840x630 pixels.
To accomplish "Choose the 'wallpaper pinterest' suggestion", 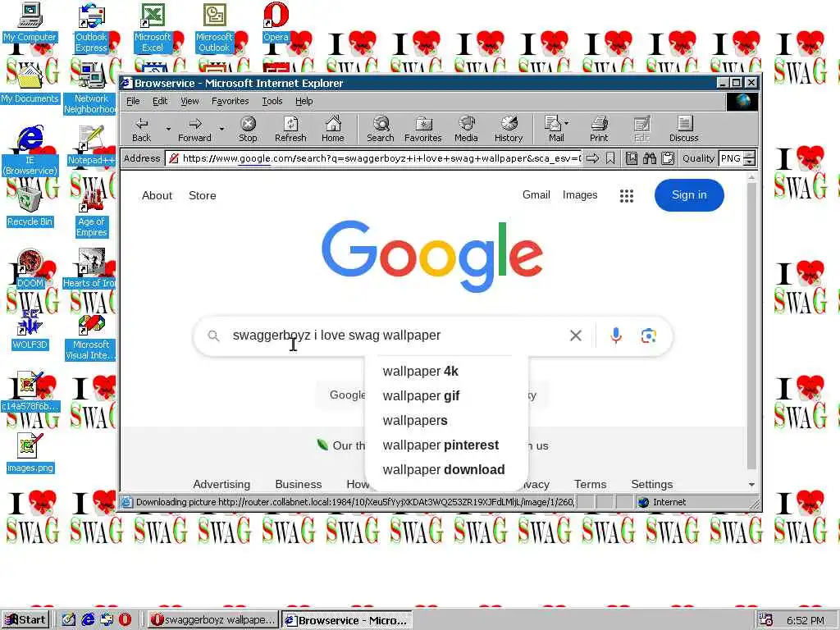I will [446, 445].
